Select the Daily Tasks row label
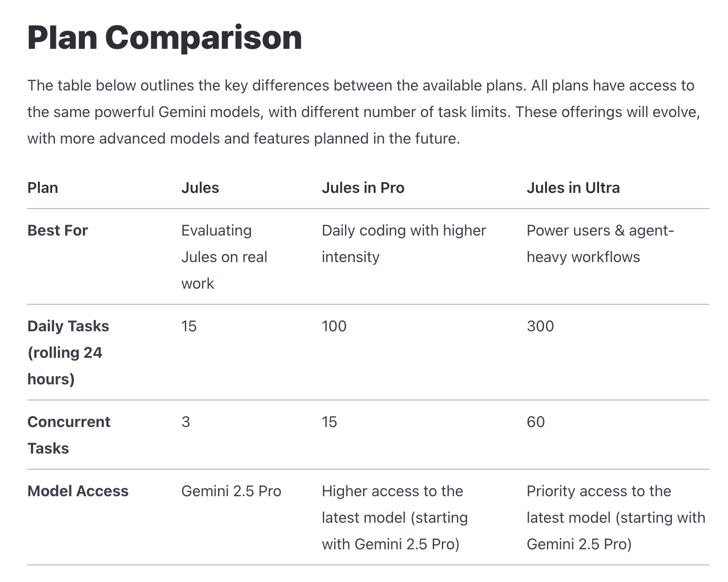Screen dimensions: 728x582 point(68,353)
